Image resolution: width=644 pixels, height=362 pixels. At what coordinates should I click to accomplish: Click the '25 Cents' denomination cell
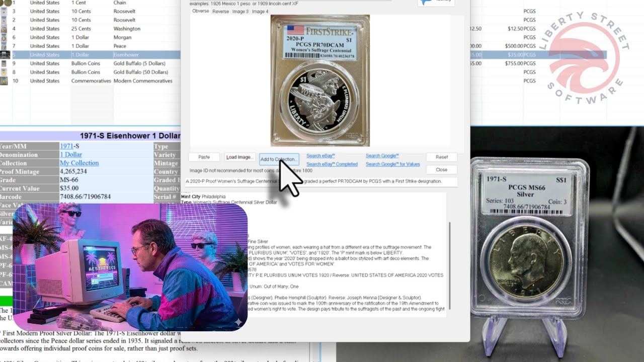[x=81, y=29]
